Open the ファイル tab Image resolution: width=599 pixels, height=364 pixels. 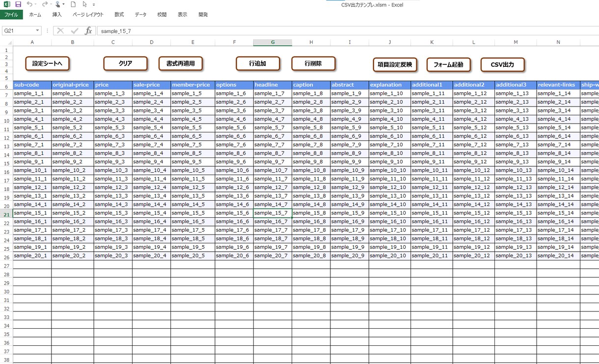coord(11,15)
